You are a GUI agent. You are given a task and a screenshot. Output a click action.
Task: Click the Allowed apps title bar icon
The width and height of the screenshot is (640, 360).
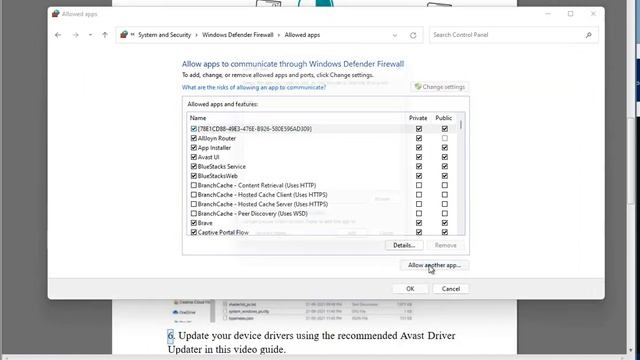click(x=56, y=14)
